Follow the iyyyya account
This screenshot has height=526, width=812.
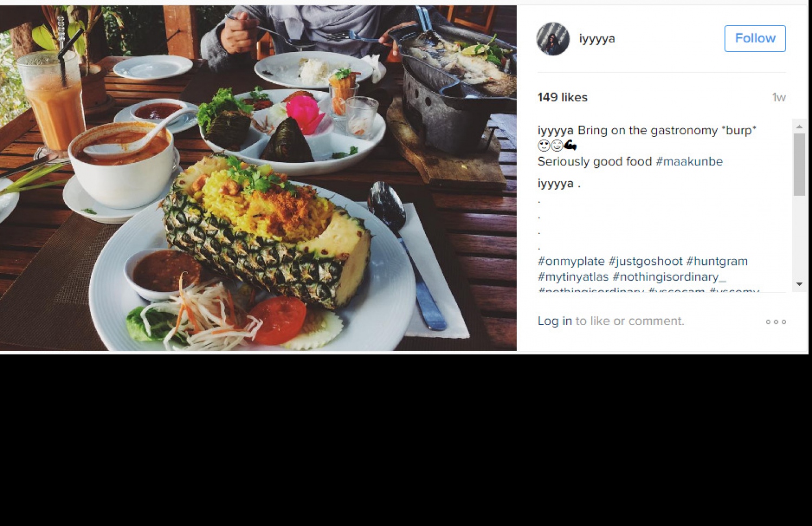[755, 38]
